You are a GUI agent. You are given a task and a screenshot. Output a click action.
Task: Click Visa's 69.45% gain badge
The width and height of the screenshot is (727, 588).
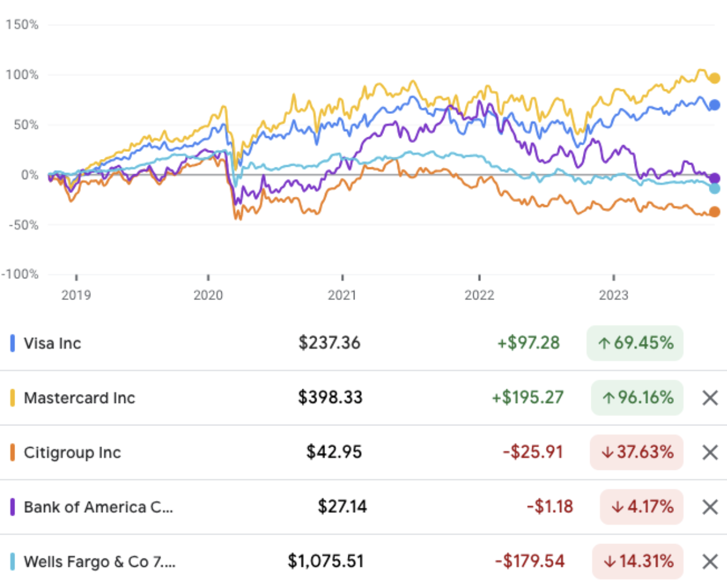[635, 343]
